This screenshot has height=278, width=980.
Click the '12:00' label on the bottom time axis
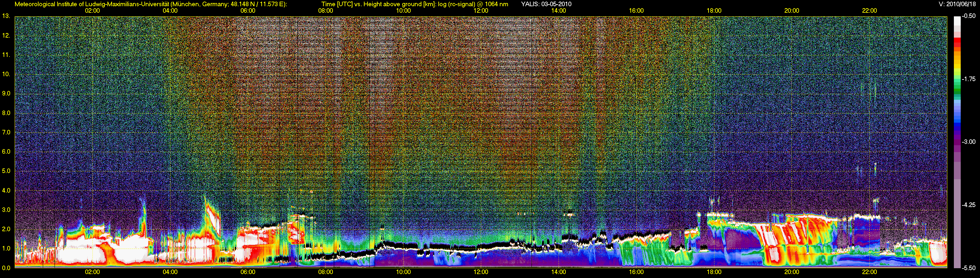[x=481, y=272]
